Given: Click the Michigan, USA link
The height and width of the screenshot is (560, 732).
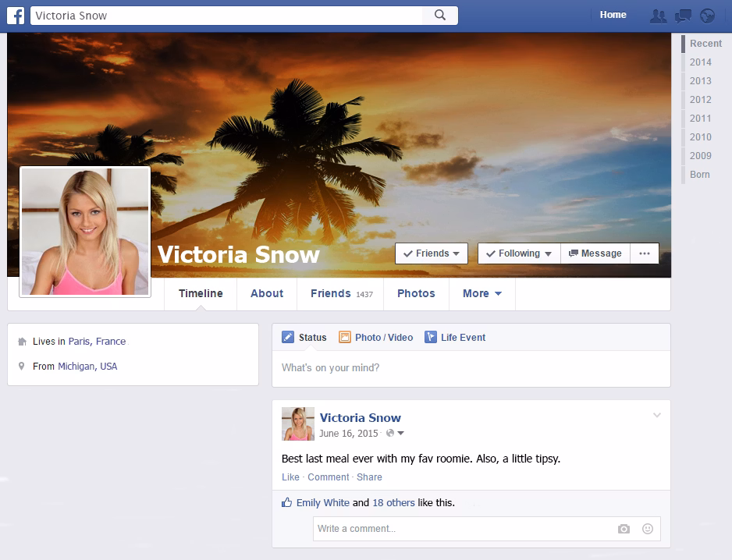Looking at the screenshot, I should coord(87,367).
